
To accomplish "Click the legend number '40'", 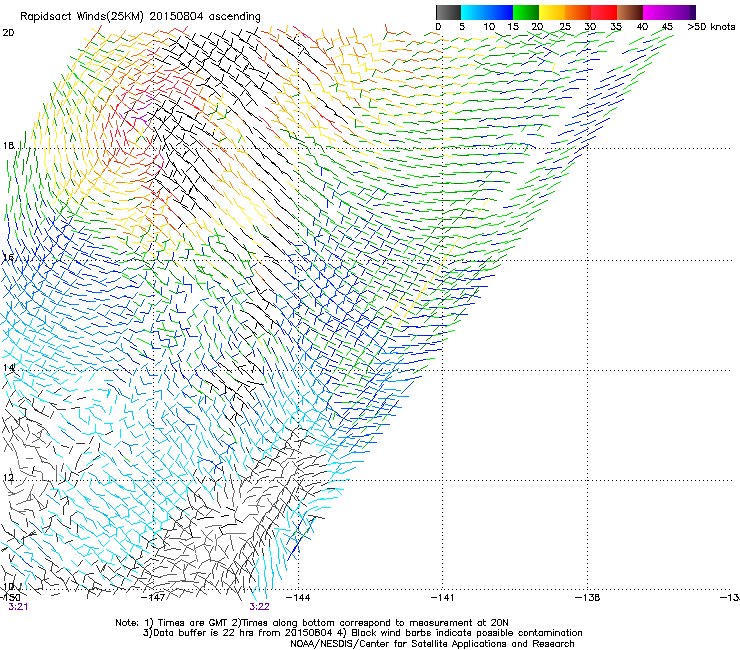I will click(x=642, y=27).
